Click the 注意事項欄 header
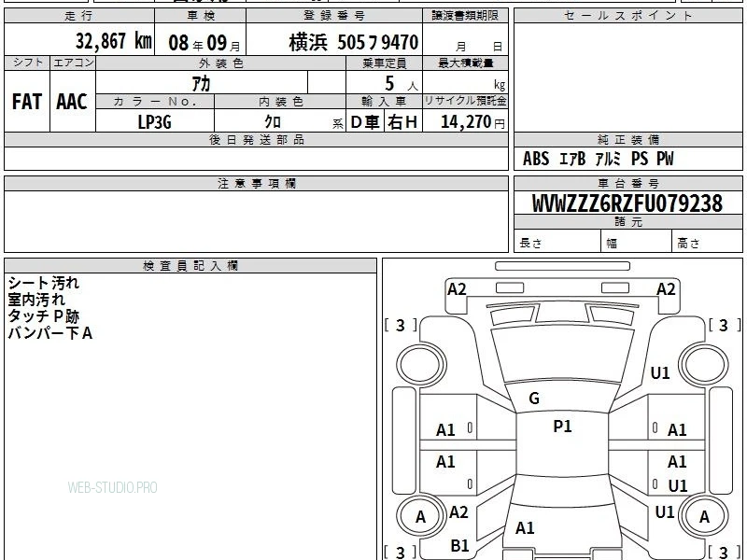The image size is (747, 560). [x=256, y=183]
